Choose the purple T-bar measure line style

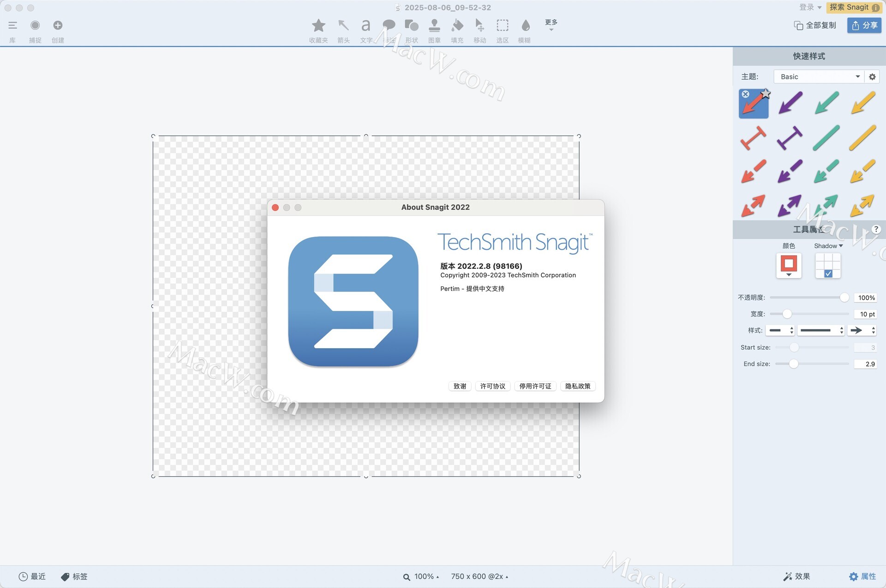(790, 137)
